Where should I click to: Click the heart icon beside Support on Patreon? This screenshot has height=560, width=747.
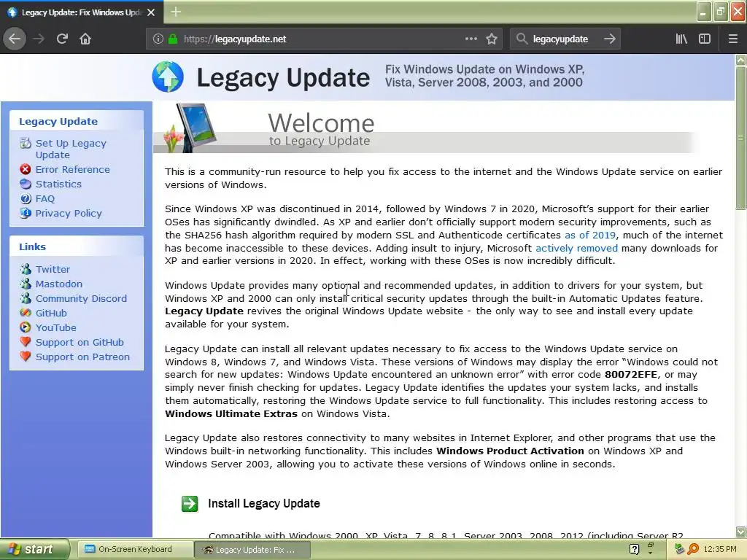pyautogui.click(x=26, y=356)
